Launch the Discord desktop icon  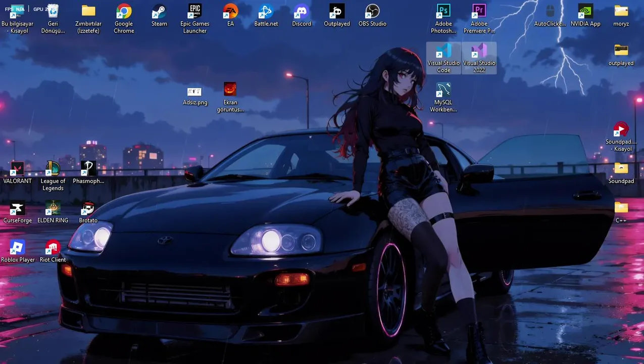[x=302, y=15]
